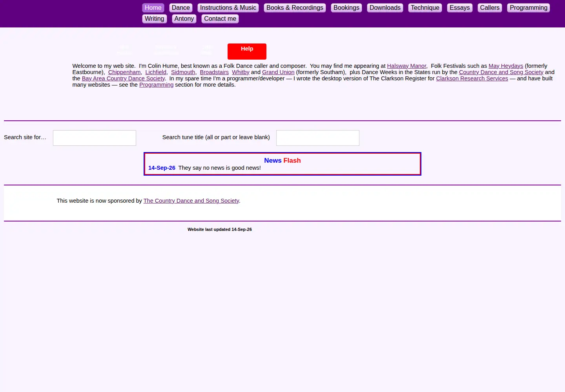565x392 pixels.
Task: Follow the Halsway Manor link
Action: point(406,66)
